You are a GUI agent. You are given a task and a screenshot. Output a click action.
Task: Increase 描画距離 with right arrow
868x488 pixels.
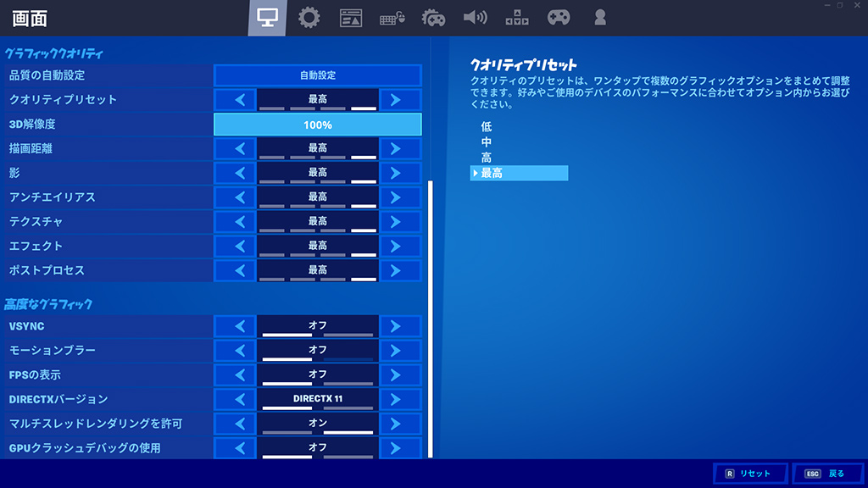coord(400,148)
